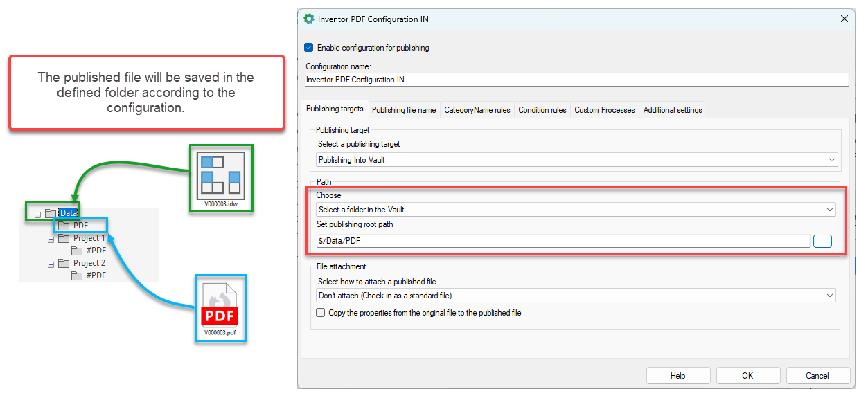
Task: Enable Copy the properties from original file
Action: pos(320,313)
